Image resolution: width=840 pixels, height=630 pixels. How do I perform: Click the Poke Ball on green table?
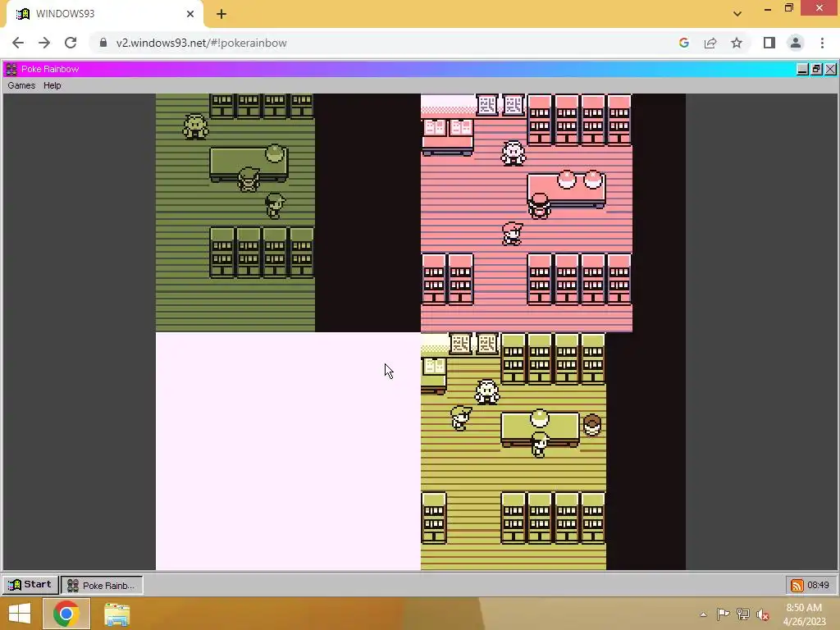pyautogui.click(x=274, y=153)
